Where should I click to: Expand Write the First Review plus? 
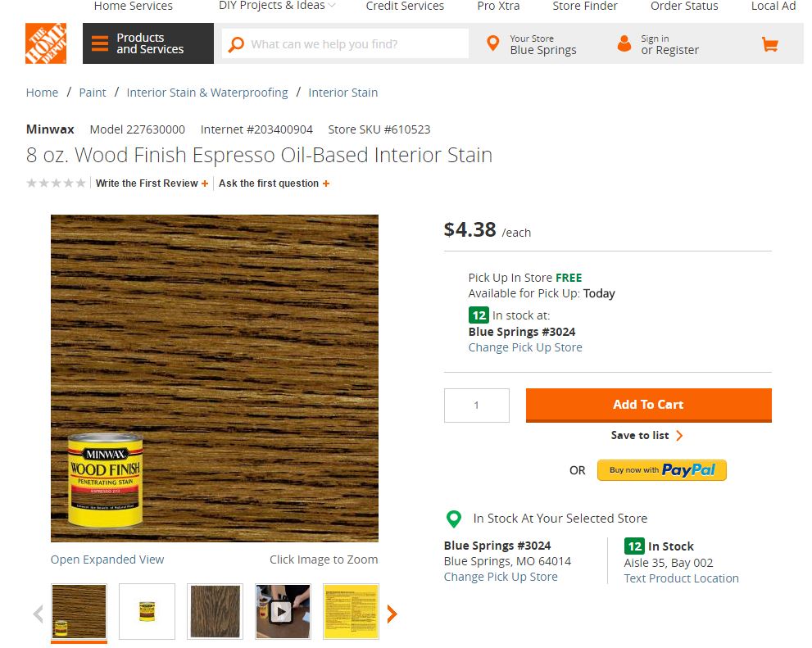[205, 184]
